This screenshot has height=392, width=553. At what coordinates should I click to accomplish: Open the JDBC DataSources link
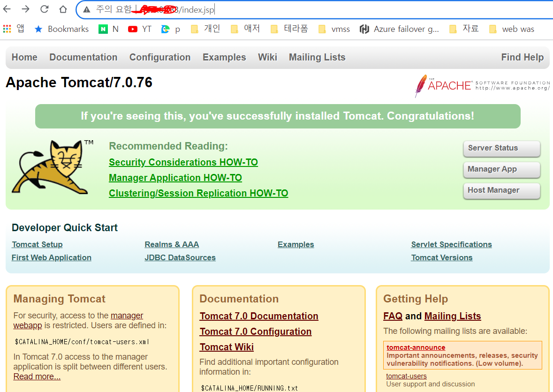180,258
